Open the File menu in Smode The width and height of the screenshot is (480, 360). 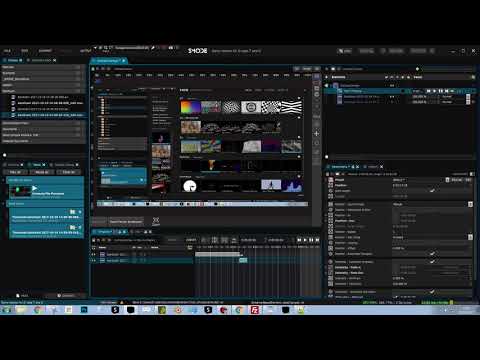pyautogui.click(x=7, y=51)
